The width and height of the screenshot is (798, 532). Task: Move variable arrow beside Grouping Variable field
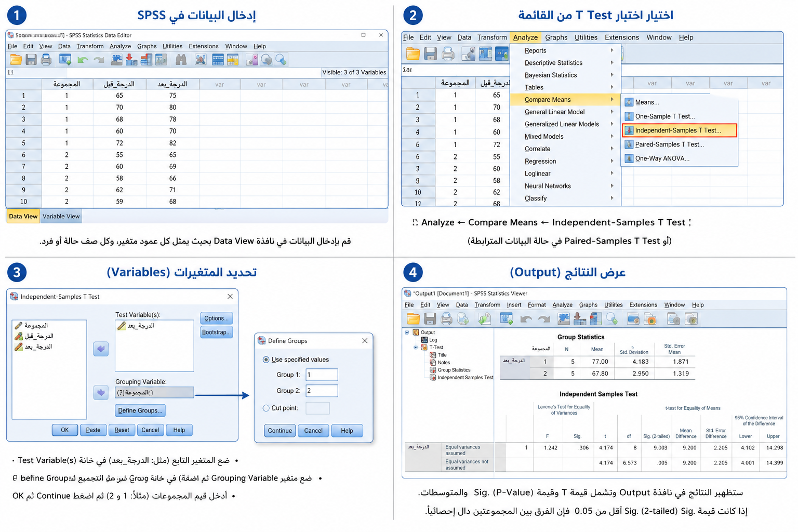pos(101,393)
